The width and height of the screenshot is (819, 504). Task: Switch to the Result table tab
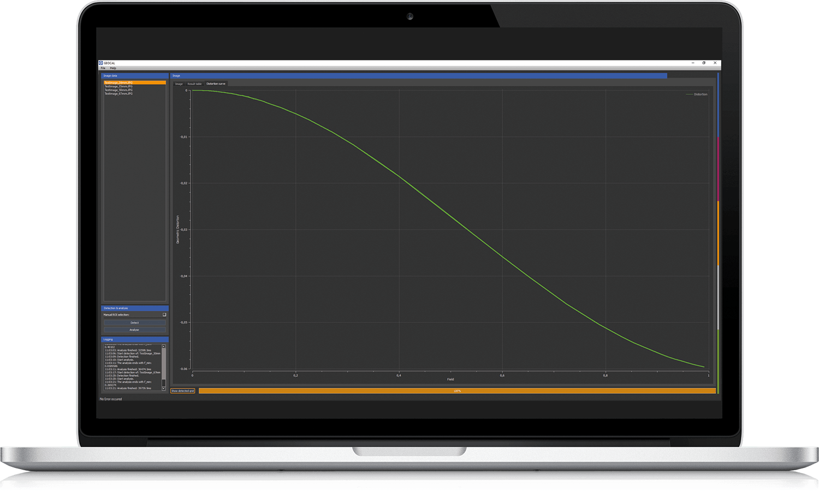[x=194, y=84]
